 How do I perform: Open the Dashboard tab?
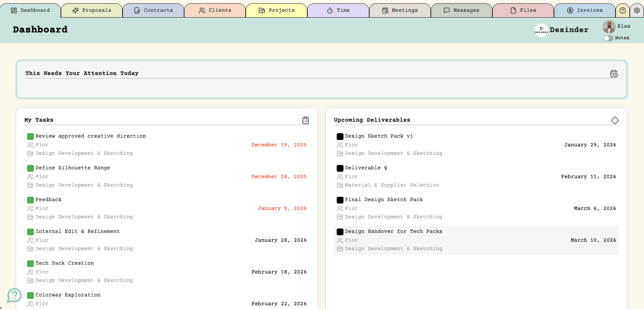30,10
